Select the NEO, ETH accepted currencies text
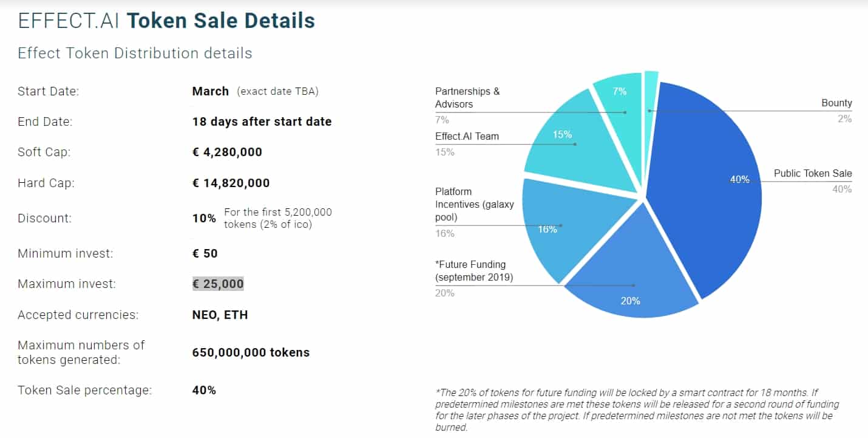This screenshot has width=868, height=438. (x=220, y=315)
